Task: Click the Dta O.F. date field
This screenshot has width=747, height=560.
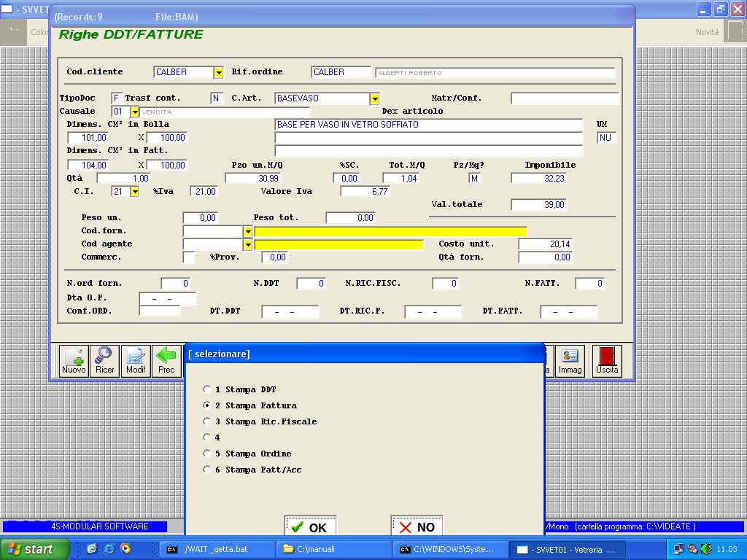Action: point(167,299)
